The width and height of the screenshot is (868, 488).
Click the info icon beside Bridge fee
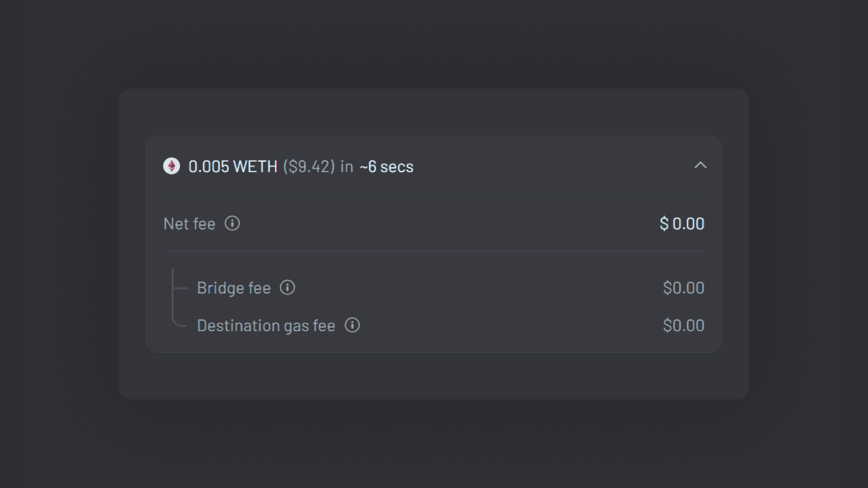pyautogui.click(x=288, y=287)
